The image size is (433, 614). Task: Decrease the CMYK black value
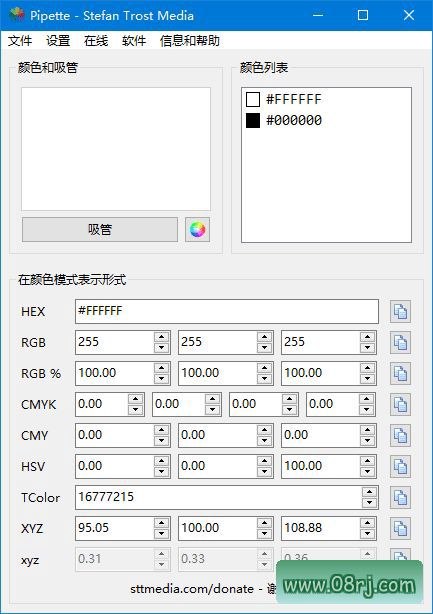click(367, 410)
